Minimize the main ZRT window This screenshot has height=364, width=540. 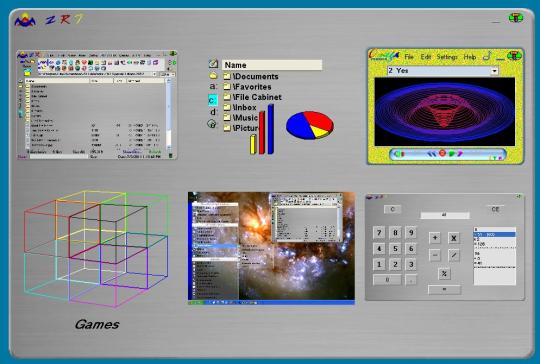pyautogui.click(x=496, y=22)
